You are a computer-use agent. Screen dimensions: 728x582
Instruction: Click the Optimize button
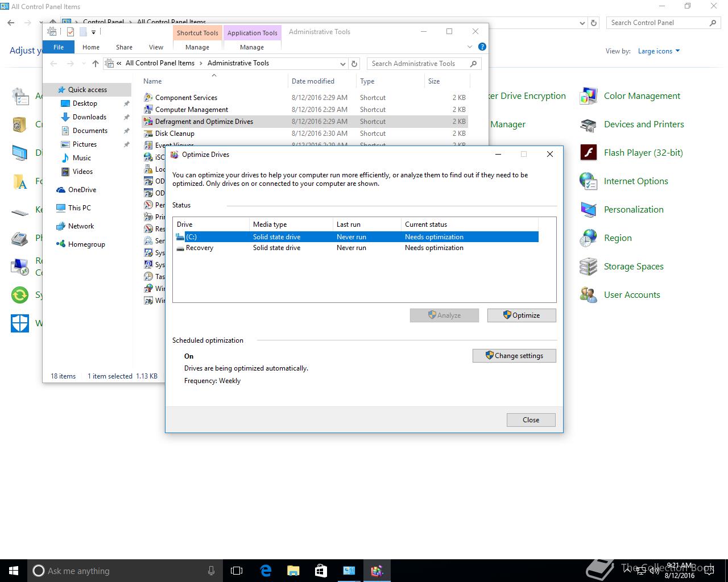[521, 315]
